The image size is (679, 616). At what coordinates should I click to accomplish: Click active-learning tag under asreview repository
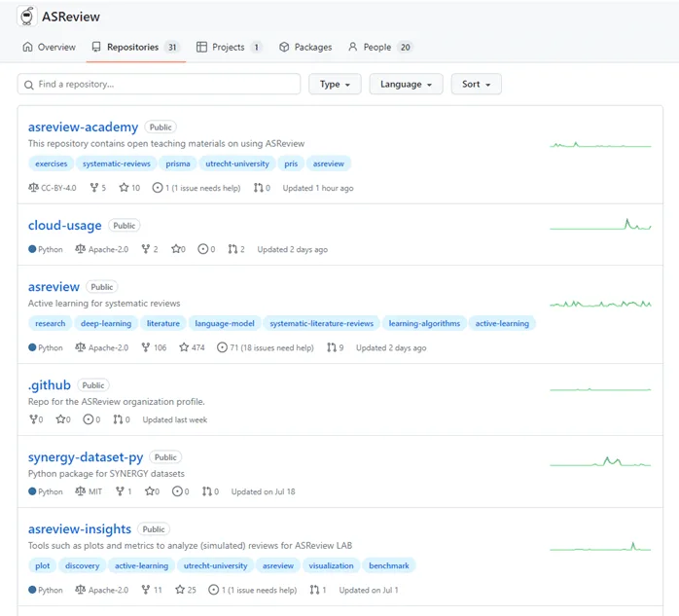pyautogui.click(x=502, y=324)
